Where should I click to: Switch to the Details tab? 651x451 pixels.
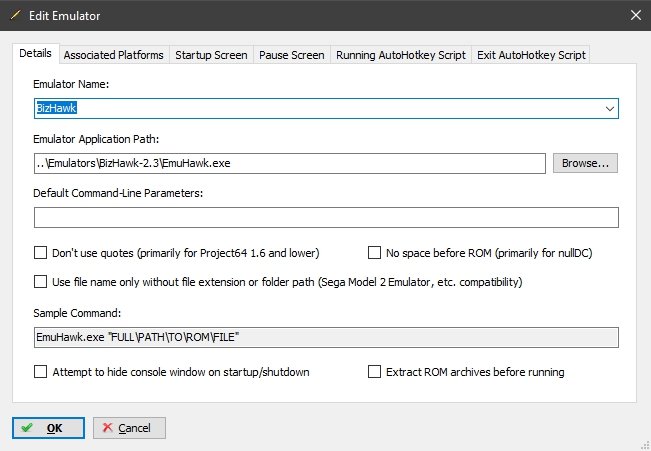click(35, 53)
